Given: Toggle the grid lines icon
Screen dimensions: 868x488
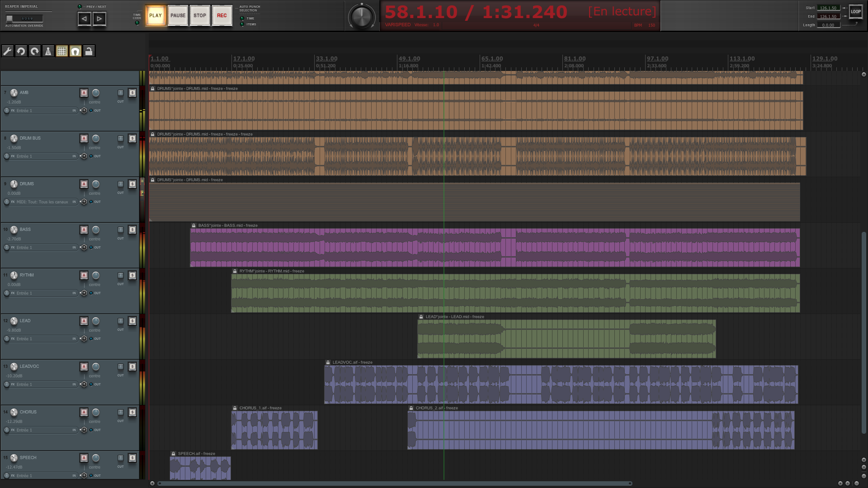Looking at the screenshot, I should point(62,51).
